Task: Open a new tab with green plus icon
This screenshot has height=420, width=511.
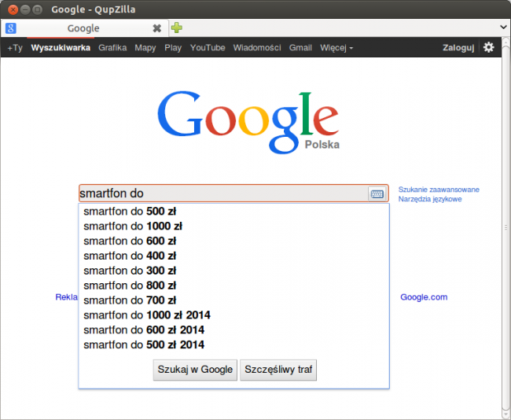Action: point(177,28)
